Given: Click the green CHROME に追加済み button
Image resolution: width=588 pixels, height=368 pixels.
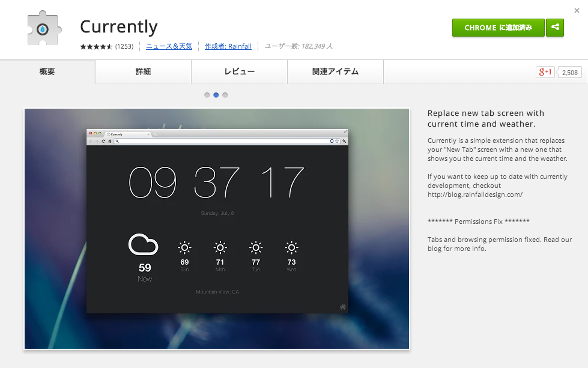Looking at the screenshot, I should 498,28.
